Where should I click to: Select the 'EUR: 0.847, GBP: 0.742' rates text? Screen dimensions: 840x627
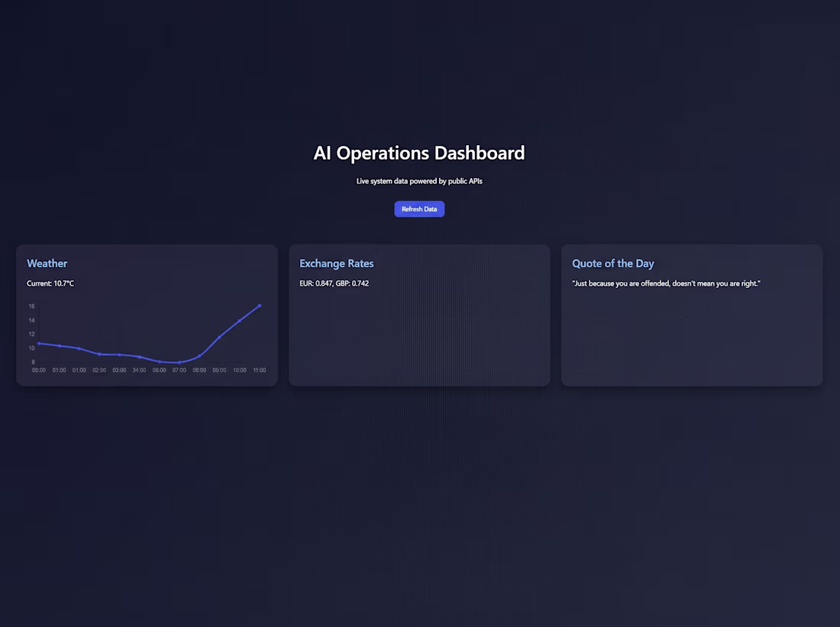coord(334,283)
